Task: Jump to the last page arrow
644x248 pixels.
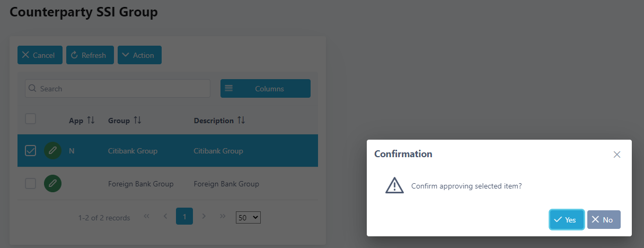Action: pos(223,217)
